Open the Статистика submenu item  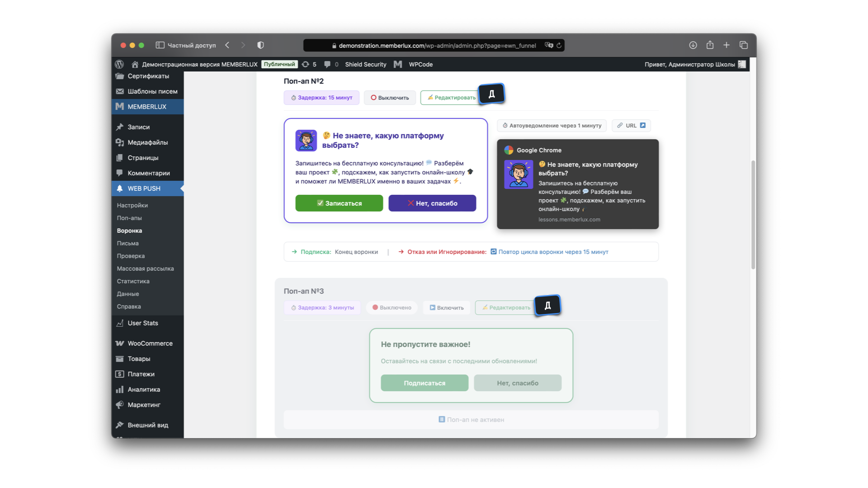point(133,281)
